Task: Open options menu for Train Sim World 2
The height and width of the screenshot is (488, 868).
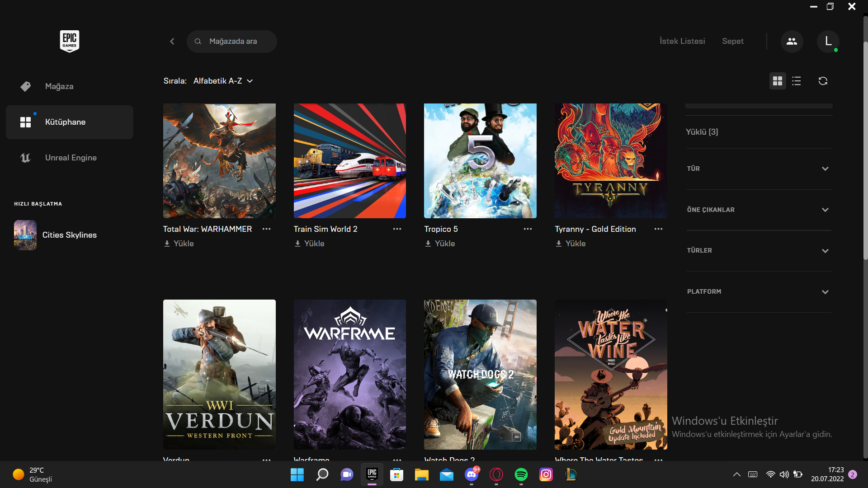Action: (397, 229)
